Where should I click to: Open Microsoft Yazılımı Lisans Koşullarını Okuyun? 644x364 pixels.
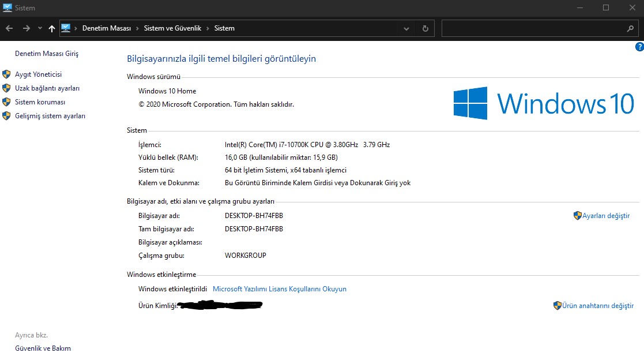click(x=279, y=289)
